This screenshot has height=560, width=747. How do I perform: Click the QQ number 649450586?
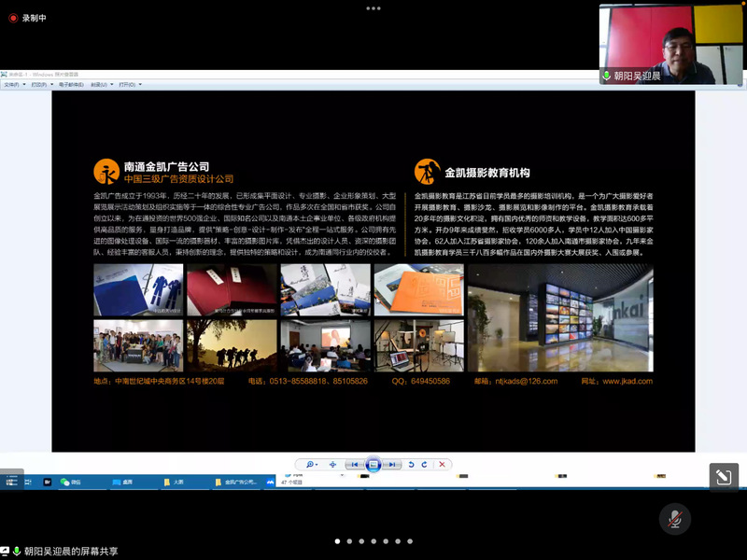[x=430, y=381]
